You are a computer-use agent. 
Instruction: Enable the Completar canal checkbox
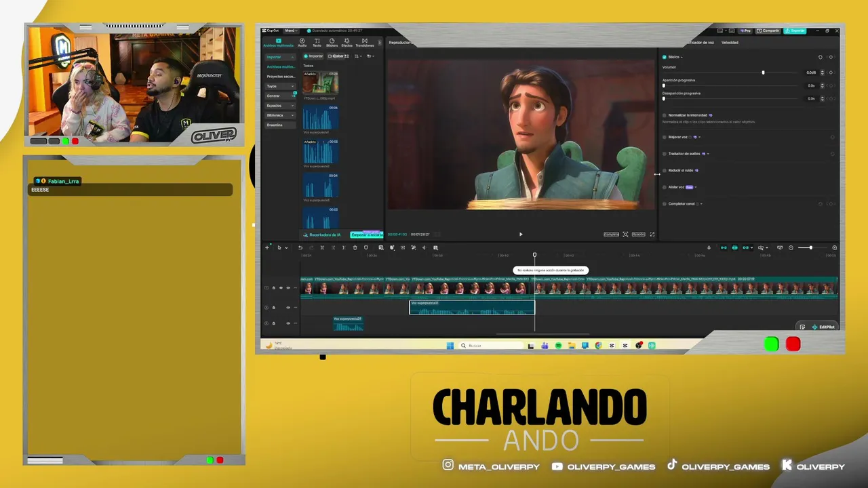664,204
